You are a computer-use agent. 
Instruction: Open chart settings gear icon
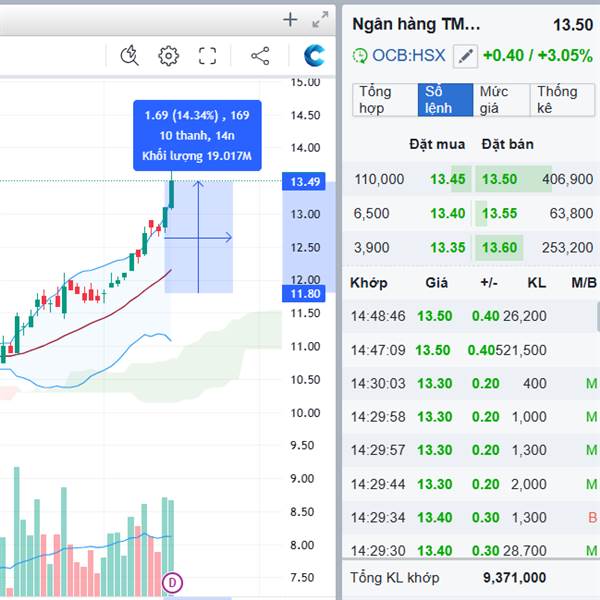[x=168, y=56]
